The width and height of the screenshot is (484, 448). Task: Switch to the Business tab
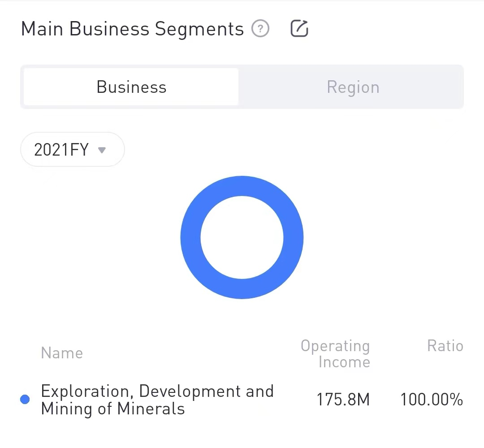tap(131, 87)
